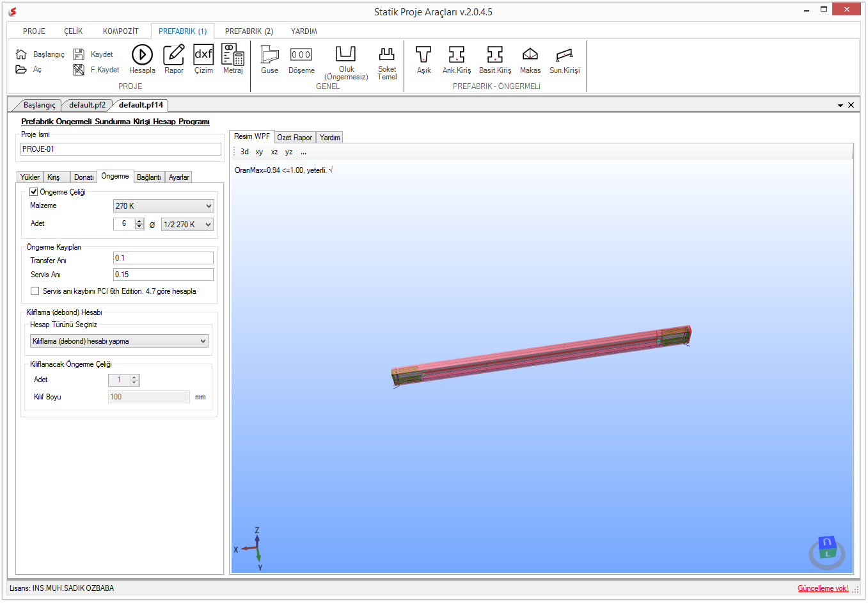868x603 pixels.
Task: Decrease the Adet strand count by one
Action: [139, 227]
